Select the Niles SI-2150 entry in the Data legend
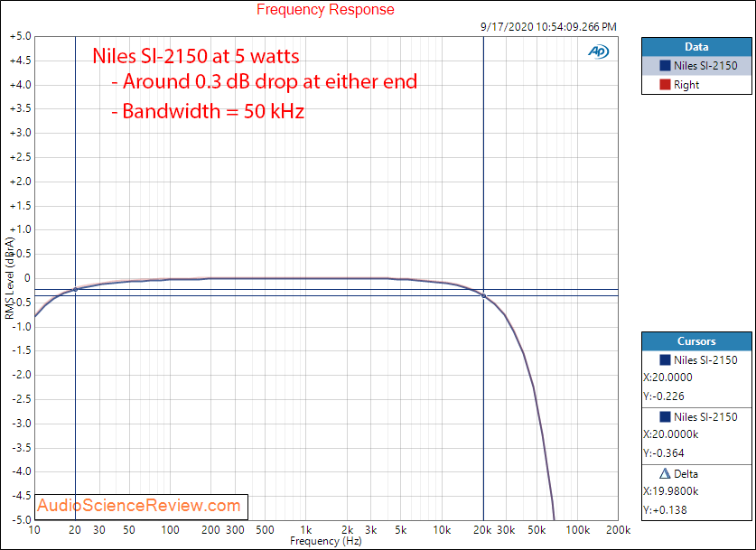The width and height of the screenshot is (756, 550). coord(696,66)
